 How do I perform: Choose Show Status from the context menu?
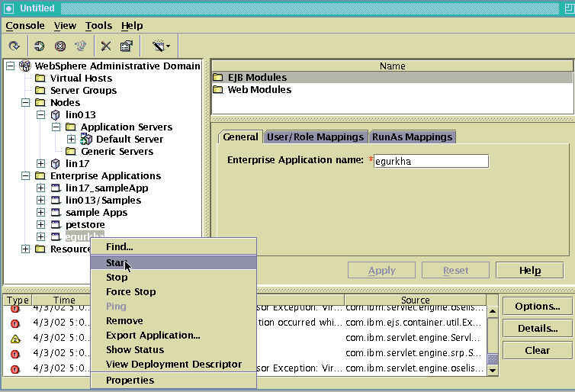point(173,349)
